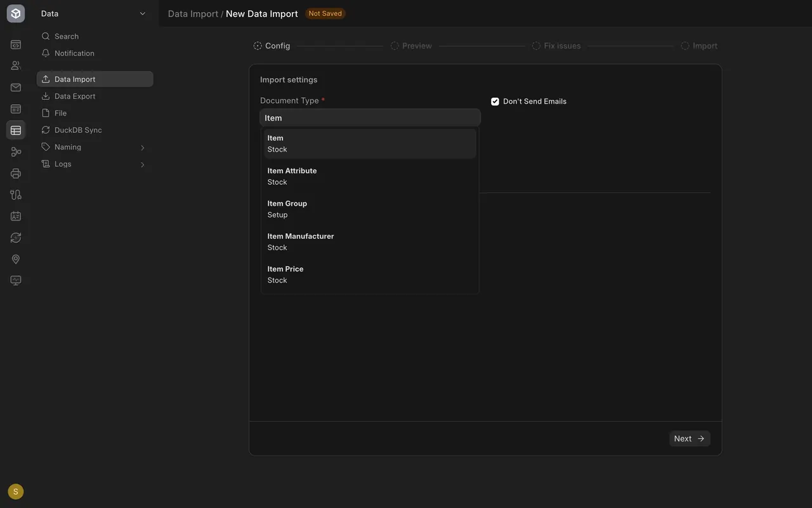Open the integrations cable icon in rail
Image resolution: width=812 pixels, height=508 pixels.
[16, 195]
